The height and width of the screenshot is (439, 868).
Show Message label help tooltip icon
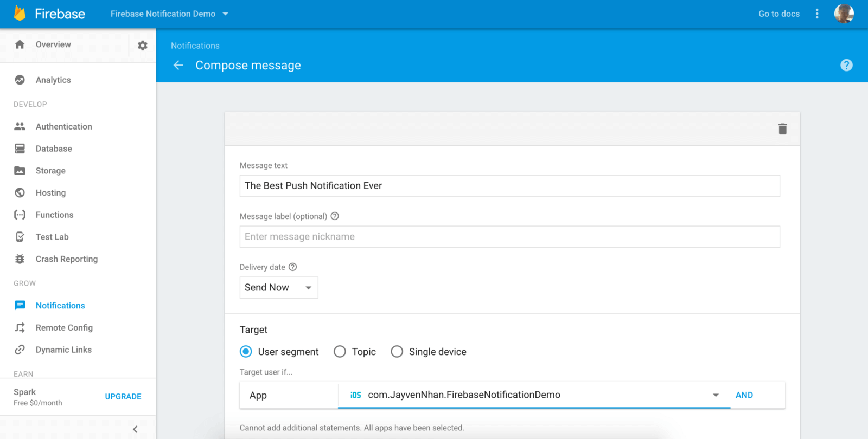335,216
